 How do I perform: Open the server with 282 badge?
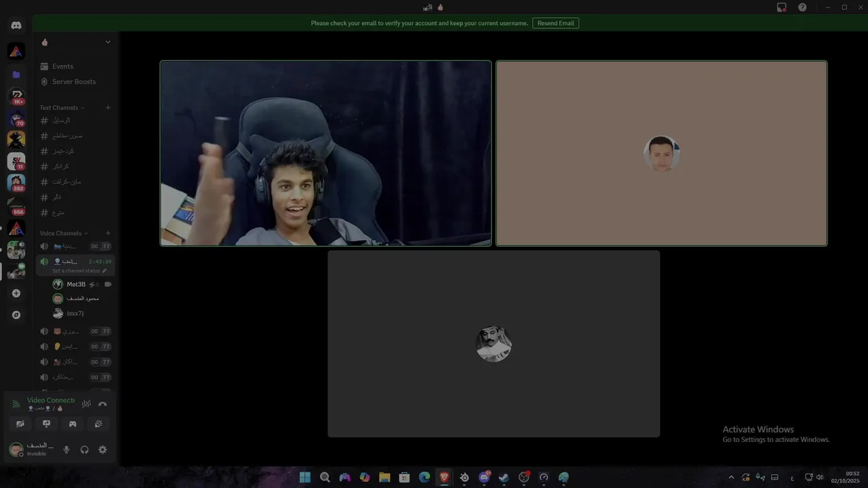point(16,183)
